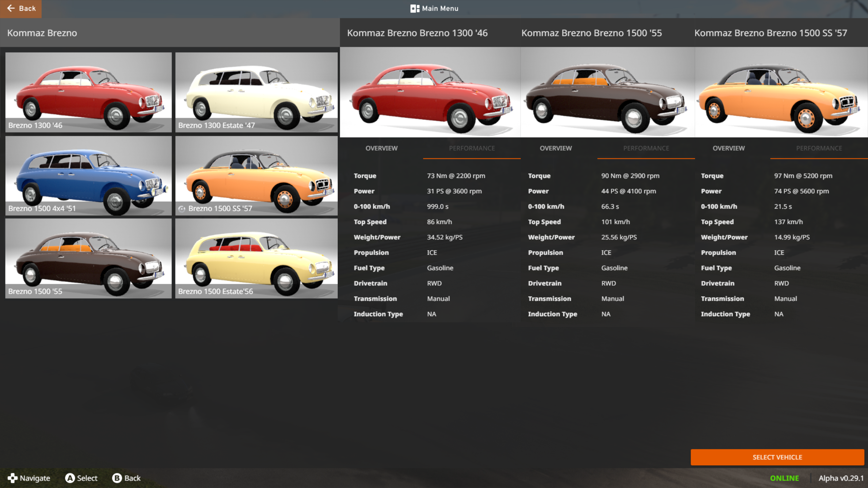868x488 pixels.
Task: Click the icon beside Brezno 1500 SS '57
Action: [182, 209]
